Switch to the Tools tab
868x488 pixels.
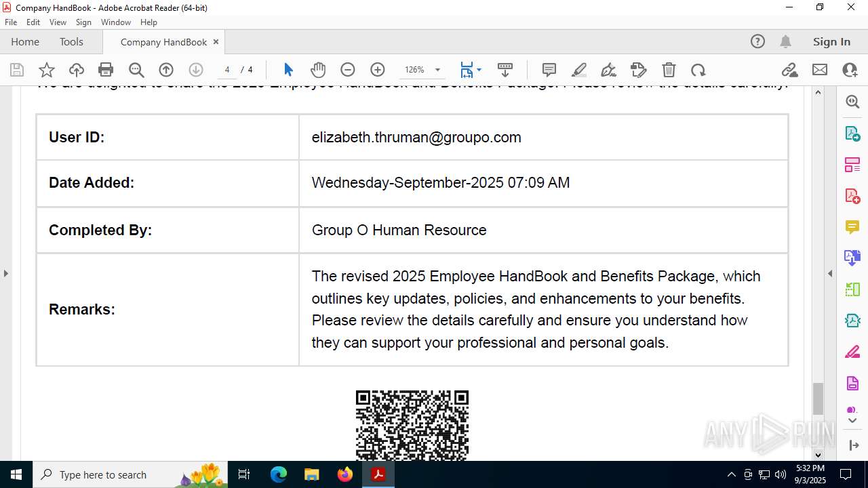point(71,41)
